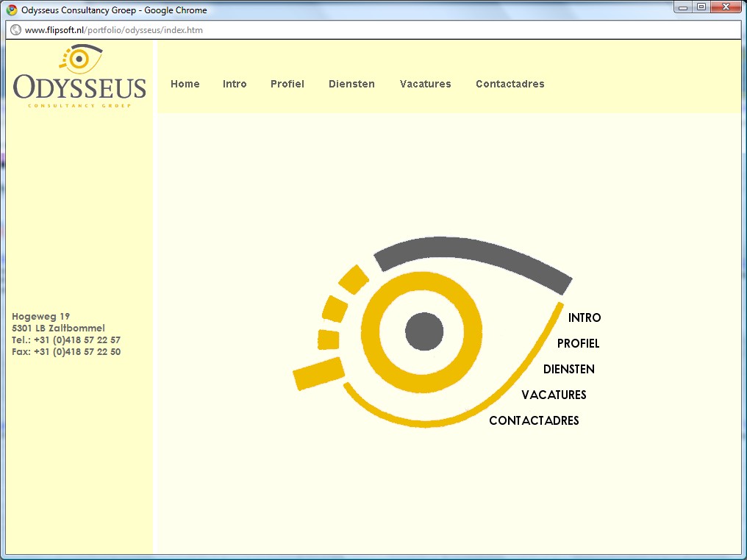This screenshot has height=560, width=747.
Task: Open Diensten from the top navigation bar
Action: (351, 84)
